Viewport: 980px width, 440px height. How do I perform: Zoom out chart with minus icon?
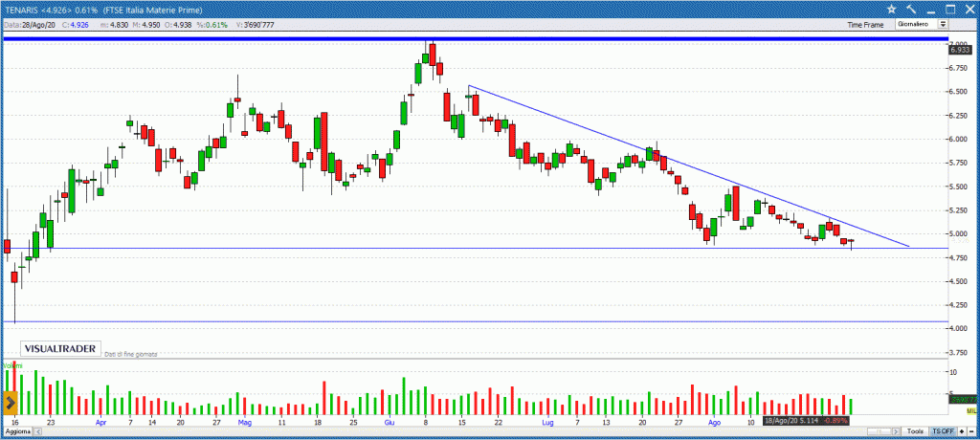point(971,432)
